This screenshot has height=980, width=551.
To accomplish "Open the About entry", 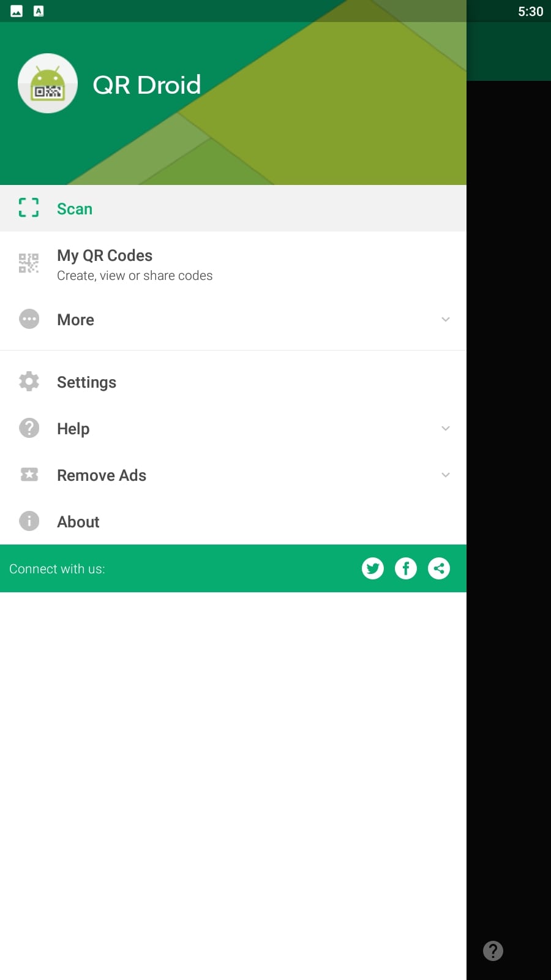I will click(x=233, y=521).
